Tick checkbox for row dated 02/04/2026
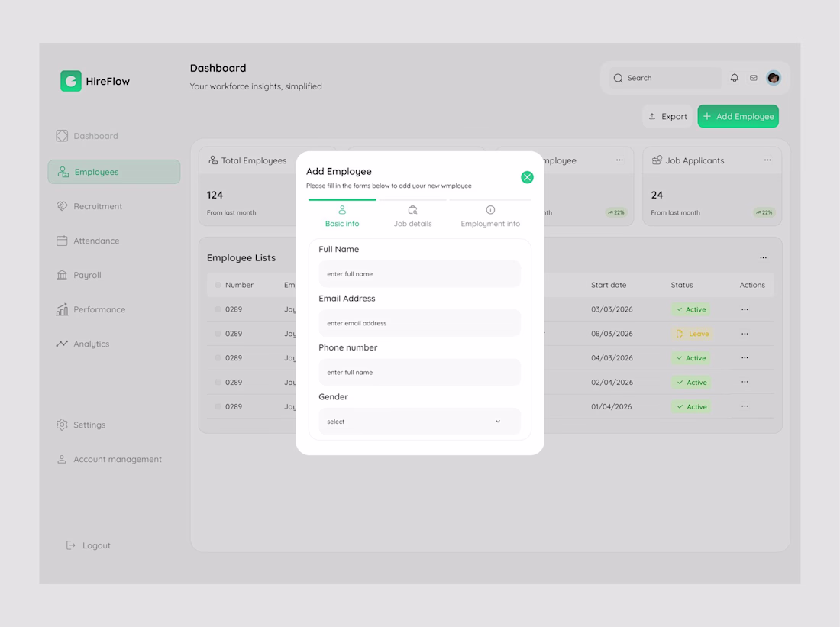The image size is (840, 627). pyautogui.click(x=218, y=382)
